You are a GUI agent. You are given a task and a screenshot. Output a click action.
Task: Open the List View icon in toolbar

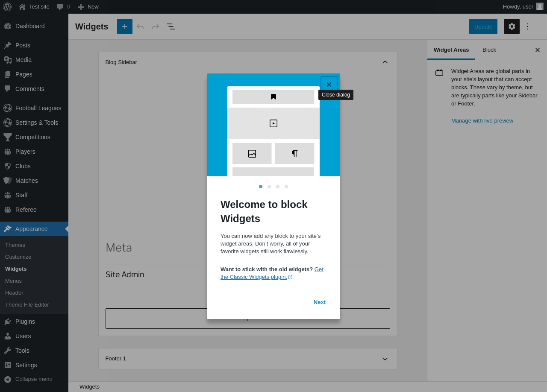click(x=171, y=26)
